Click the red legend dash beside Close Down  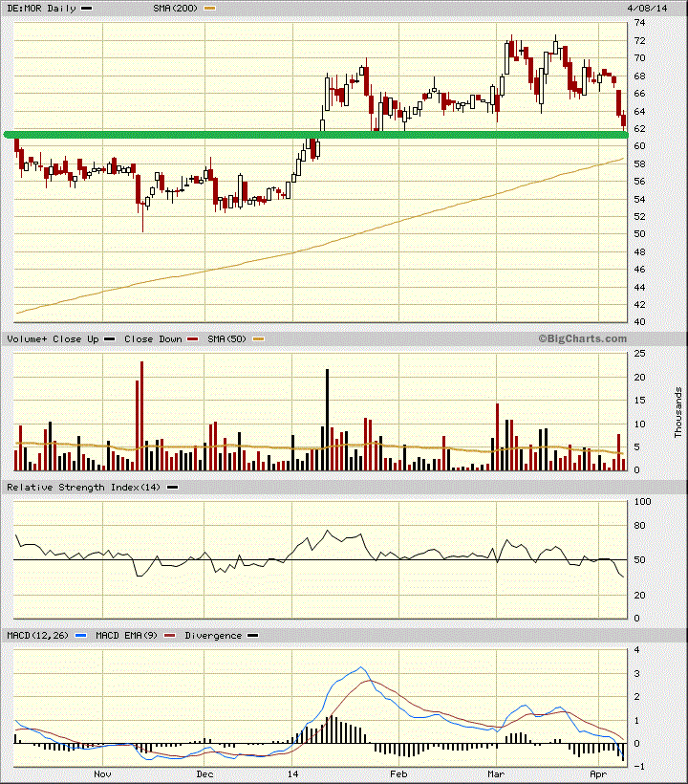coord(193,339)
